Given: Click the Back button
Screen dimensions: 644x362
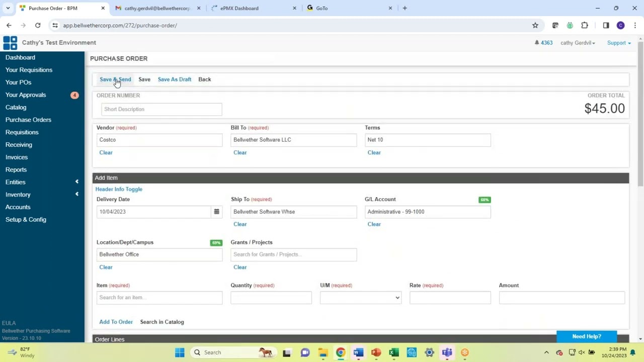Looking at the screenshot, I should point(204,79).
